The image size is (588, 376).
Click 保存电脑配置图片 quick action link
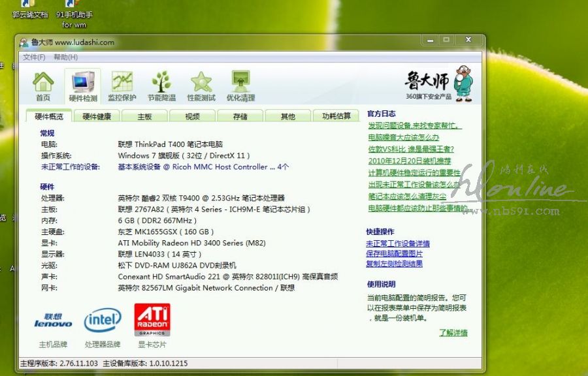click(x=394, y=253)
